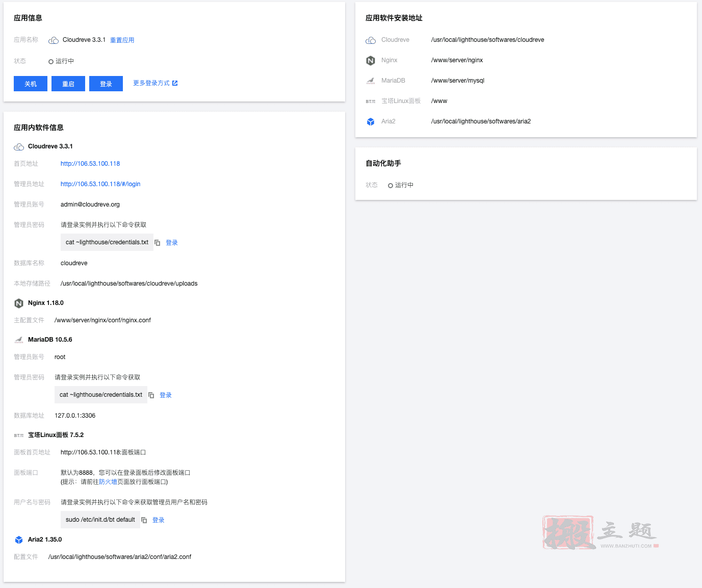Select install path /www/server/mysql
This screenshot has width=702, height=588.
coord(458,81)
